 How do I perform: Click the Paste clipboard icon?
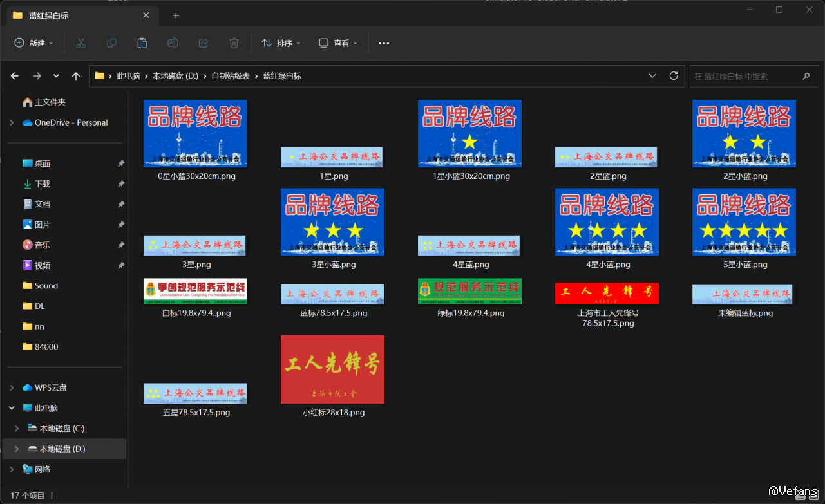[x=142, y=43]
